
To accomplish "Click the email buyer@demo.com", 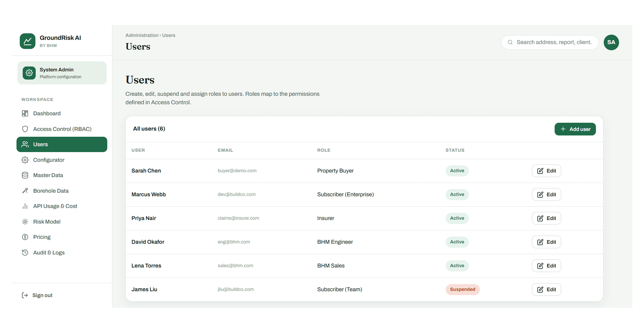I will coord(237,171).
